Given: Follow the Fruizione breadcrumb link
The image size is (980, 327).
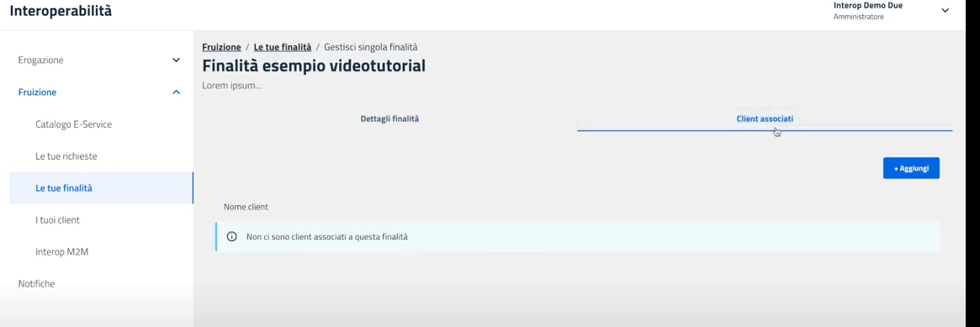Looking at the screenshot, I should [221, 47].
